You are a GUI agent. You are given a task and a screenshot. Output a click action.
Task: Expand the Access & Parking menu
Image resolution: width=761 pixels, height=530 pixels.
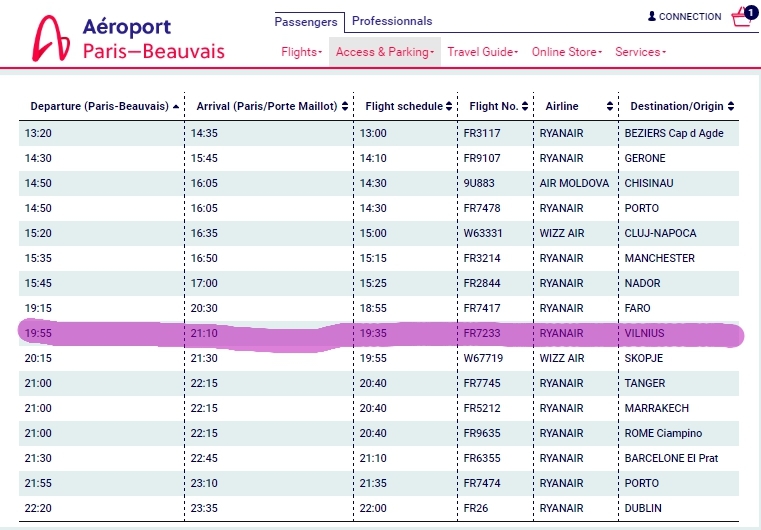pos(385,52)
